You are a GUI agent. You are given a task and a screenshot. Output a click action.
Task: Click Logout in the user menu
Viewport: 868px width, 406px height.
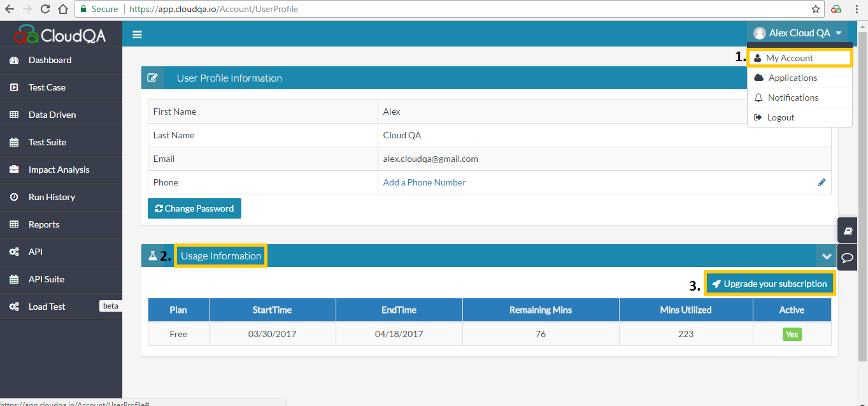tap(800, 117)
